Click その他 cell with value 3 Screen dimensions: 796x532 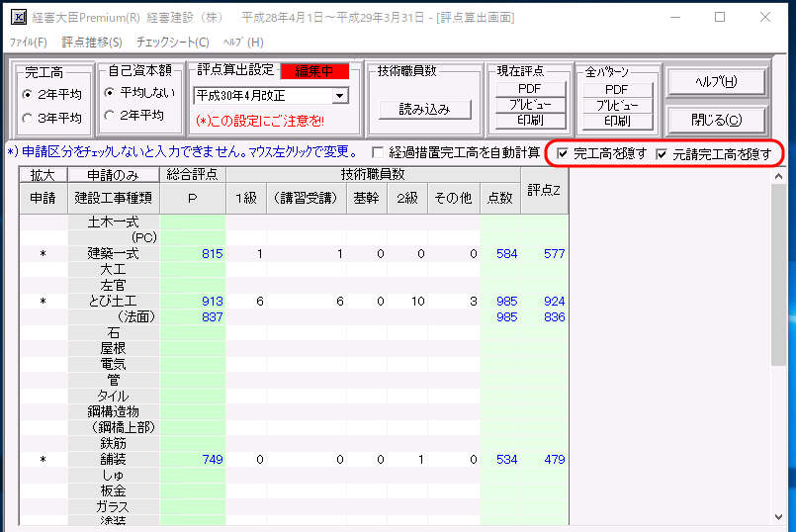[x=454, y=302]
